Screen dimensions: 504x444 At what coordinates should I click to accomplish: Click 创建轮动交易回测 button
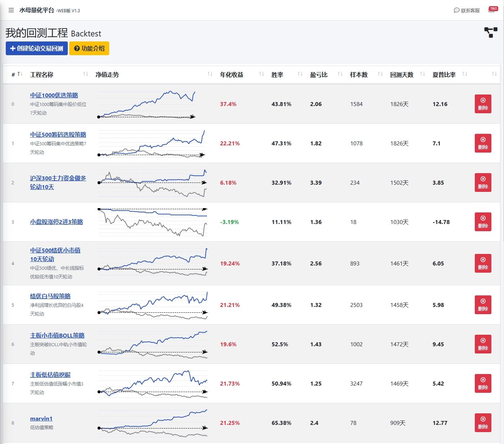click(x=37, y=48)
